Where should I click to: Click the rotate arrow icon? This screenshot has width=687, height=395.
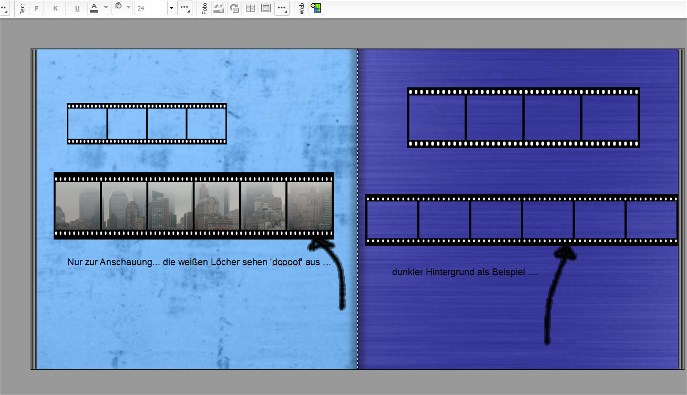coord(234,8)
